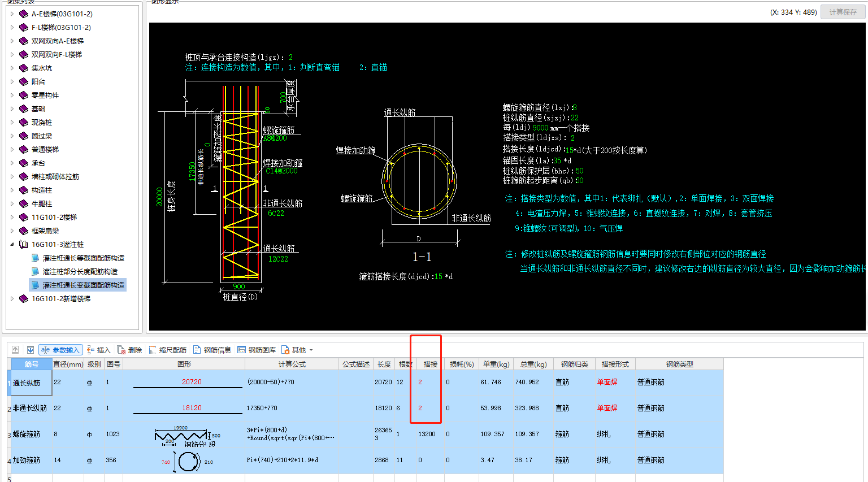Edit the 12C22 through-bar value
The width and height of the screenshot is (868, 482).
pos(278,259)
